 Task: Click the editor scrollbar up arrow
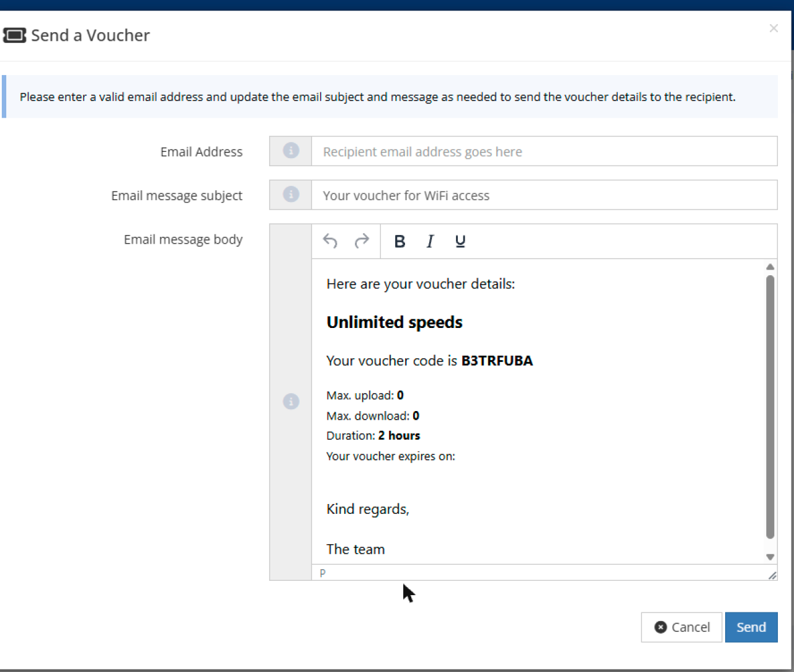click(770, 267)
